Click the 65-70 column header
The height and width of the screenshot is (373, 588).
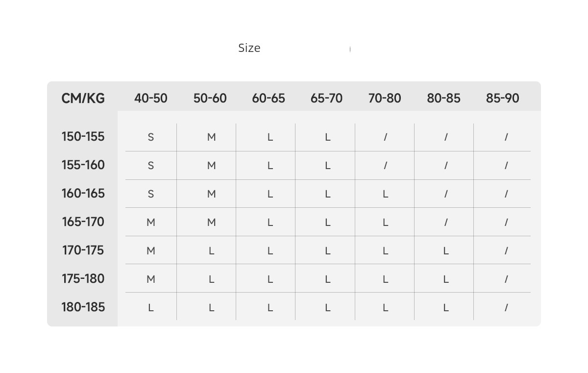click(x=326, y=98)
